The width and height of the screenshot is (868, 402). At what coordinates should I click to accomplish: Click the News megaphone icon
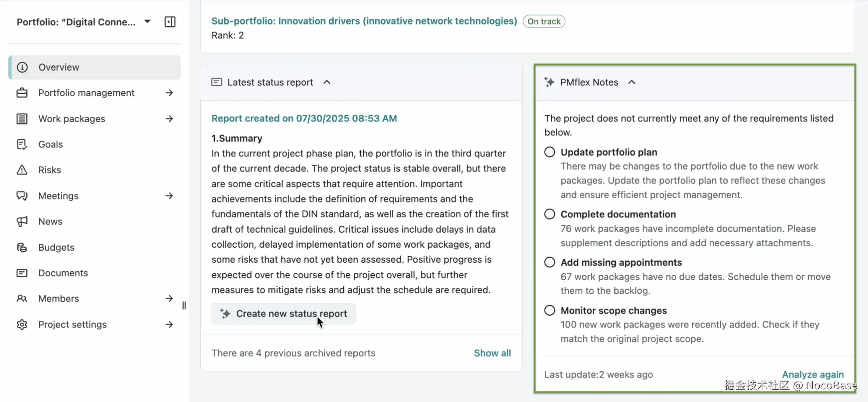pos(22,221)
